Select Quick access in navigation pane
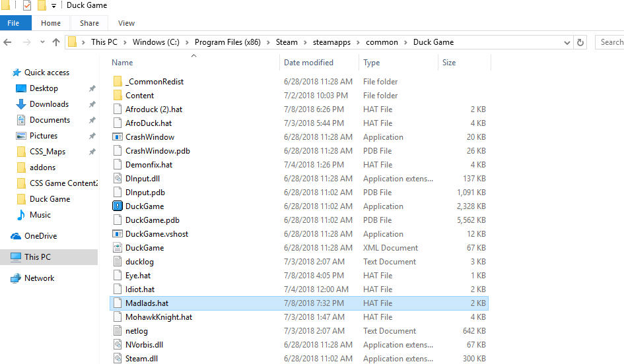 (x=47, y=73)
